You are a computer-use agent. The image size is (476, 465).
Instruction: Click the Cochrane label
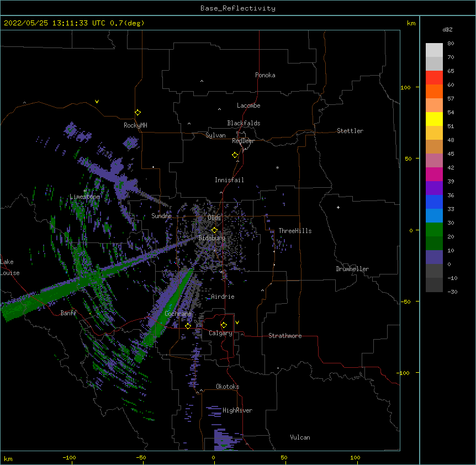click(x=178, y=314)
